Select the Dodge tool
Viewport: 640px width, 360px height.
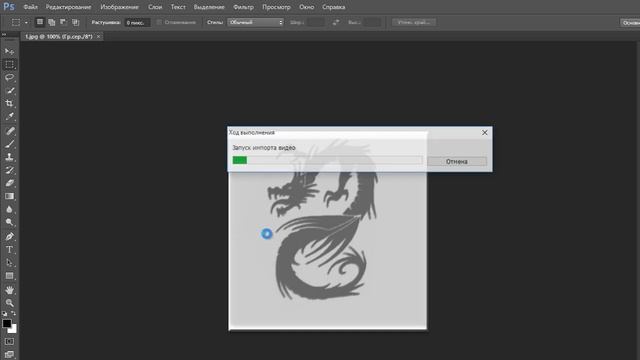[9, 222]
